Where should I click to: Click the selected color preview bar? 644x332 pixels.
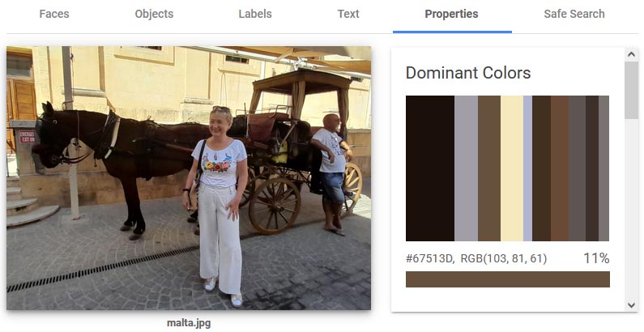[x=508, y=279]
